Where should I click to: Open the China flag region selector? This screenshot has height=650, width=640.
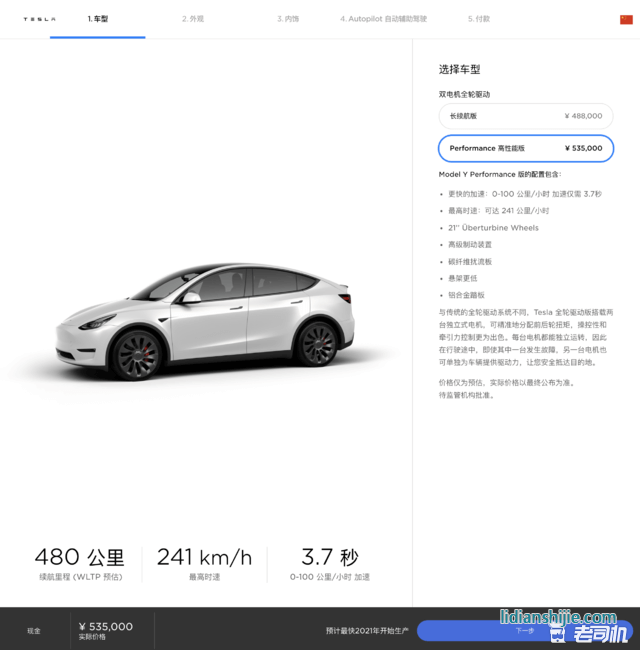(x=626, y=19)
